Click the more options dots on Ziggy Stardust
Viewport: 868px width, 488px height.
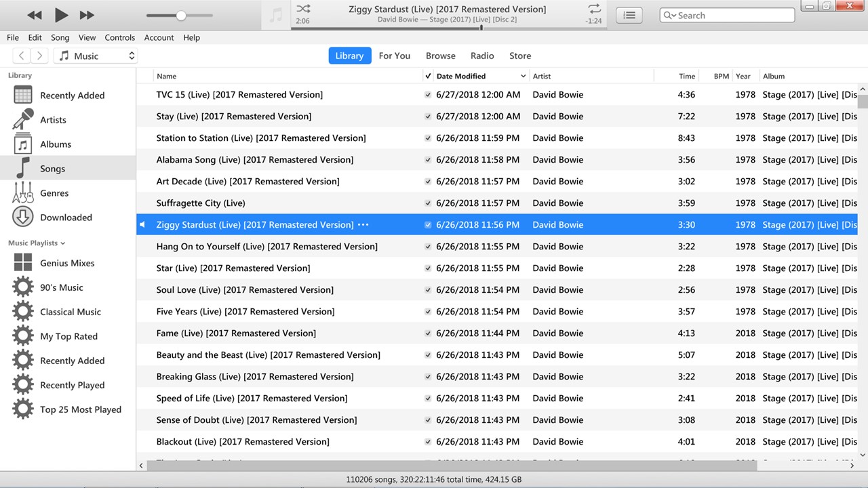click(x=363, y=224)
